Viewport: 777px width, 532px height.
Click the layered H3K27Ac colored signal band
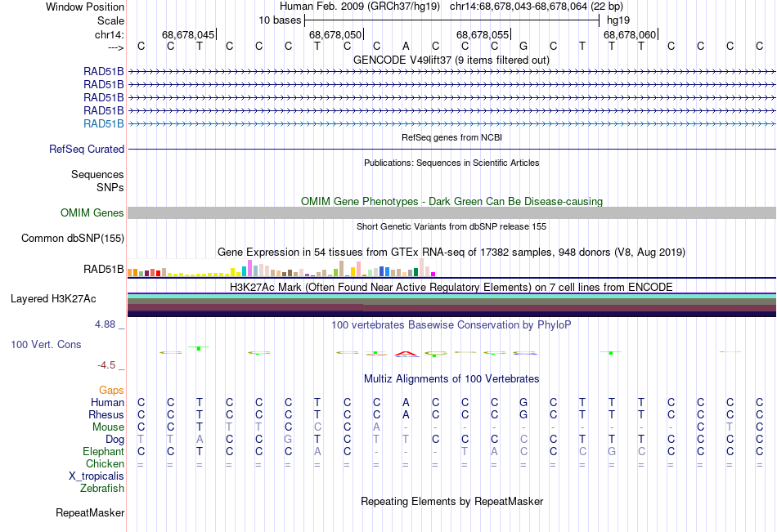coord(451,305)
